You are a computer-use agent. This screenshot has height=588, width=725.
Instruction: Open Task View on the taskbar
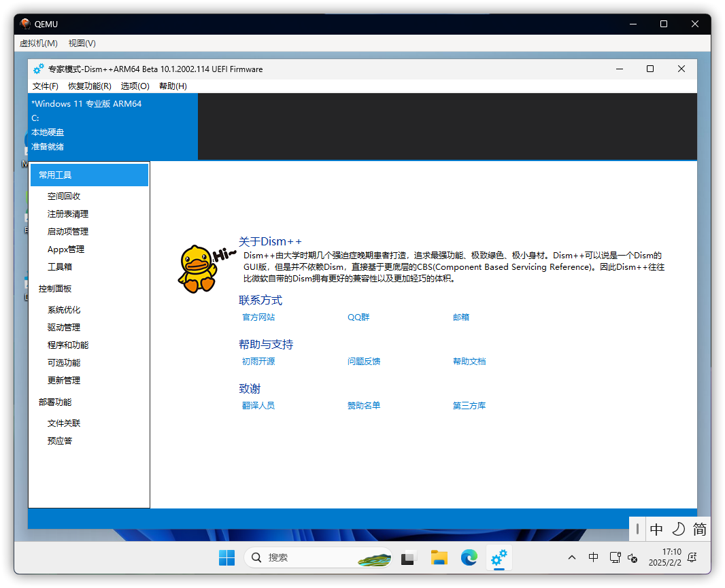coord(408,557)
